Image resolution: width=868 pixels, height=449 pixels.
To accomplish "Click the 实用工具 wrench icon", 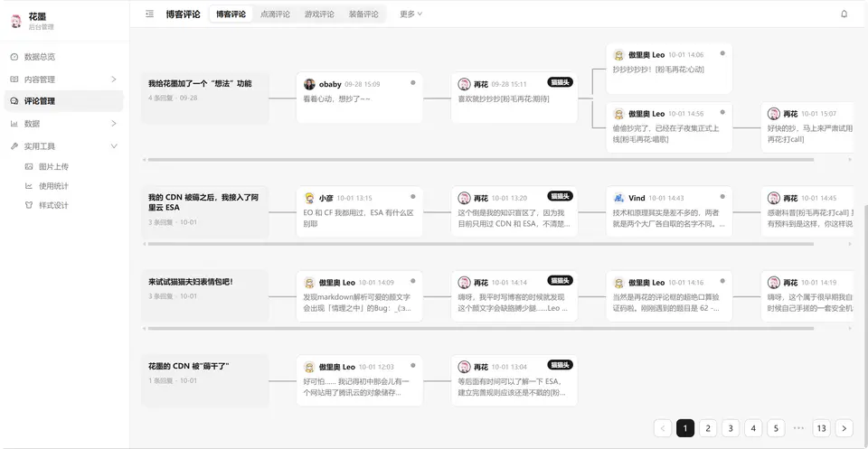I will pyautogui.click(x=14, y=146).
